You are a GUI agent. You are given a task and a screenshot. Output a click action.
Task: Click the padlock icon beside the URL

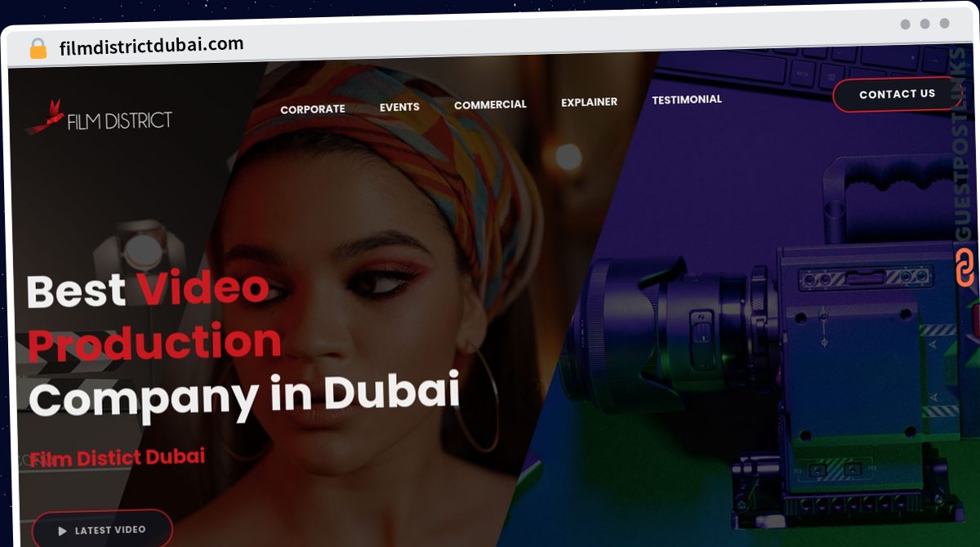[38, 49]
